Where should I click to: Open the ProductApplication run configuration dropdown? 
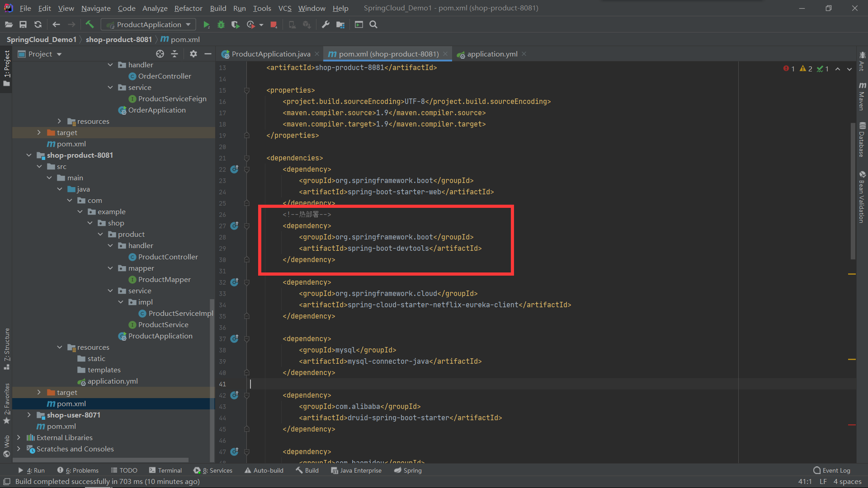tap(149, 25)
